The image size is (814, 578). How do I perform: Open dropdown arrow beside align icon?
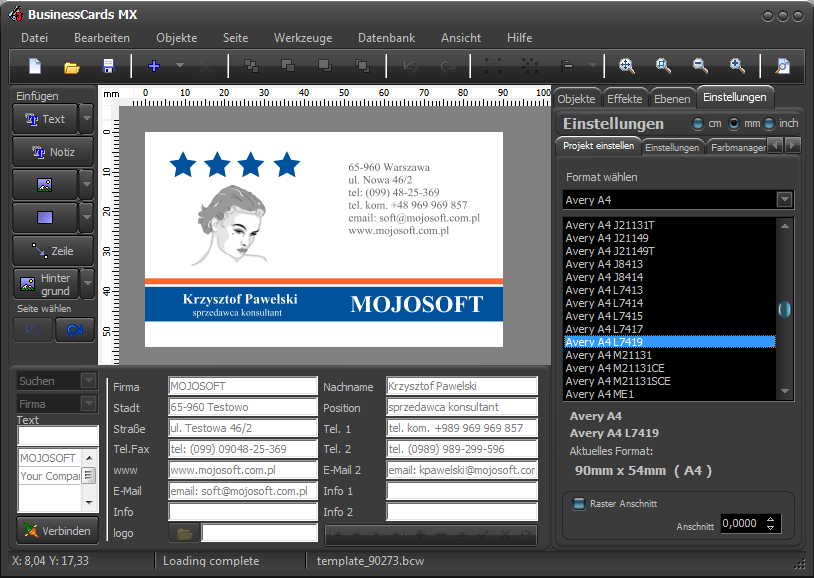point(592,66)
